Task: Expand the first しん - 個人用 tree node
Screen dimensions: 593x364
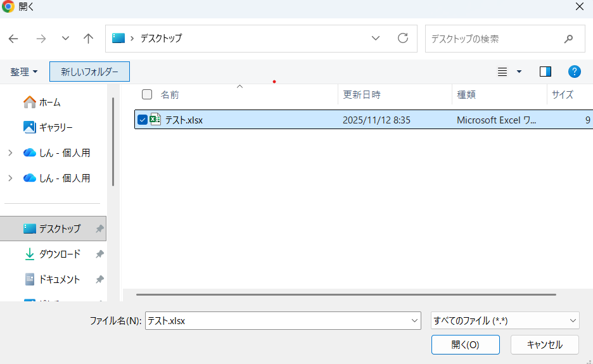Action: 10,153
